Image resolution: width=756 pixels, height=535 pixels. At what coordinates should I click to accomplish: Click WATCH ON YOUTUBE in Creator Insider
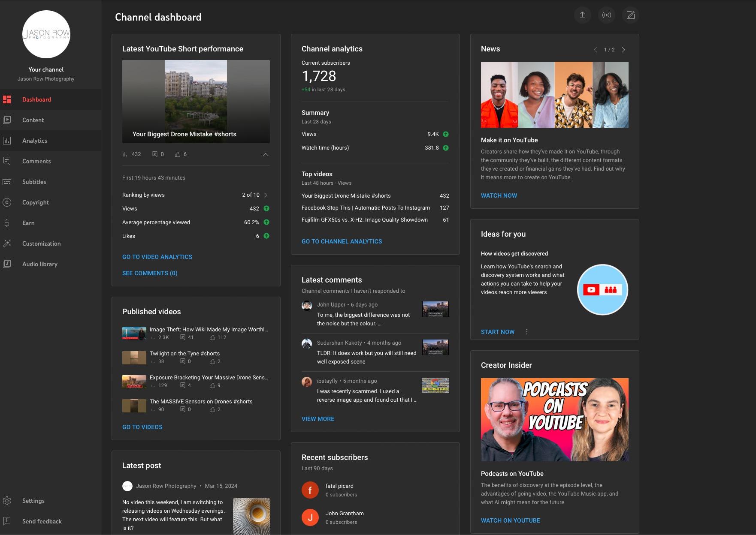click(511, 520)
